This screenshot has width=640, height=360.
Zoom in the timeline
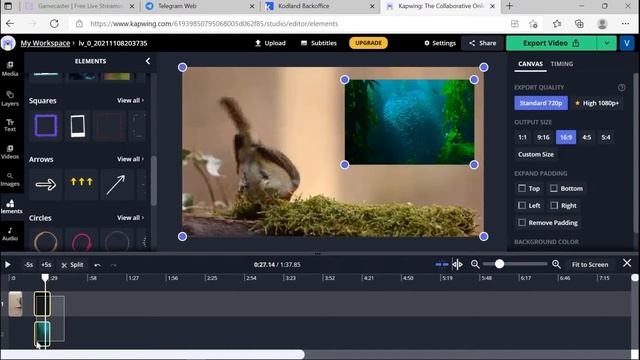click(x=556, y=264)
